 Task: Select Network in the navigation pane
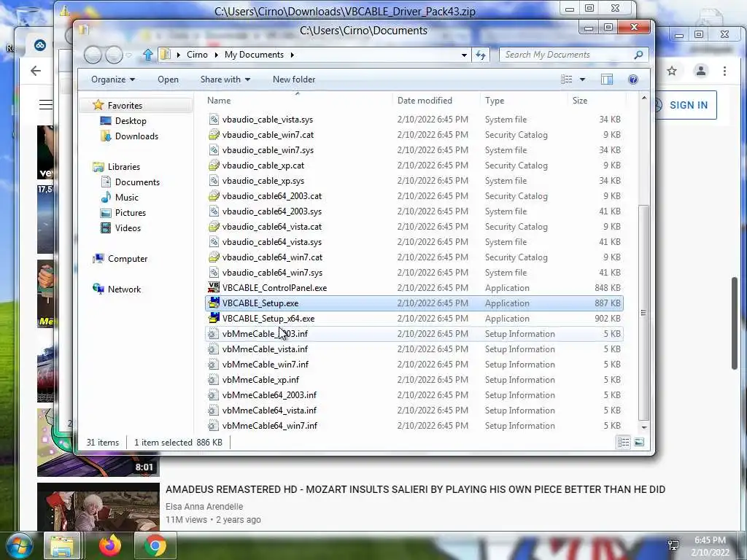coord(124,289)
